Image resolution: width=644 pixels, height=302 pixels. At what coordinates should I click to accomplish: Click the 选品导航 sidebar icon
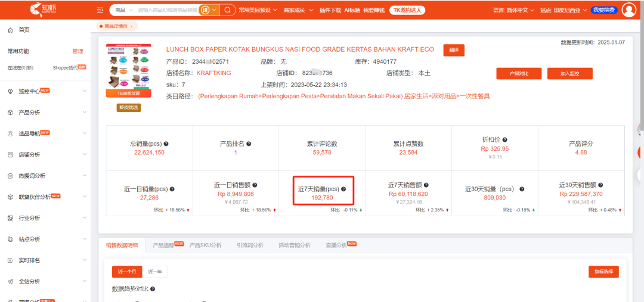click(10, 133)
